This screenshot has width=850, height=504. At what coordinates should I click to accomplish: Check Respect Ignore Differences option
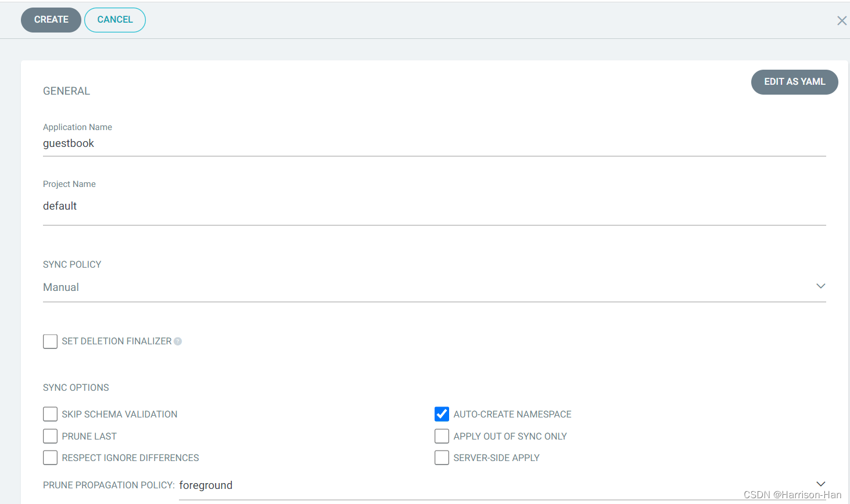click(51, 458)
